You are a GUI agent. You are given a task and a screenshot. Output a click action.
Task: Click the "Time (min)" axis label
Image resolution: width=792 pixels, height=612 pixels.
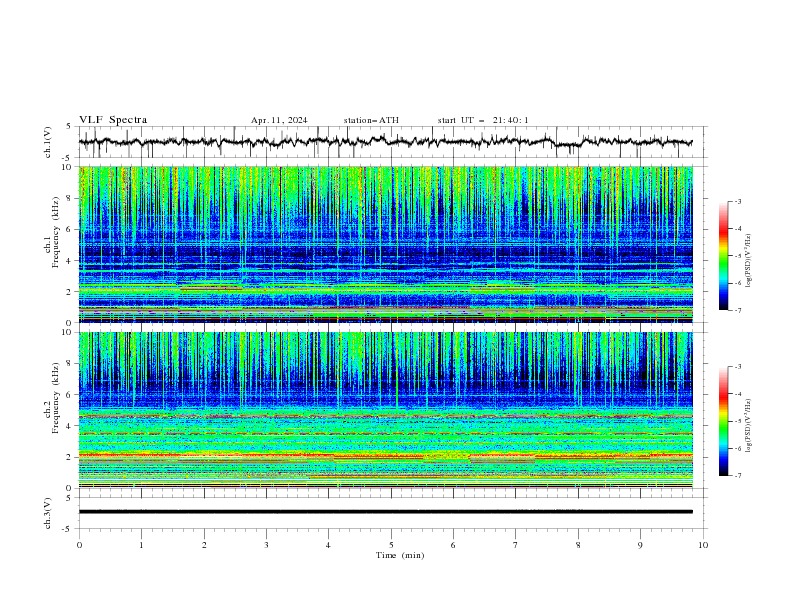tap(400, 555)
